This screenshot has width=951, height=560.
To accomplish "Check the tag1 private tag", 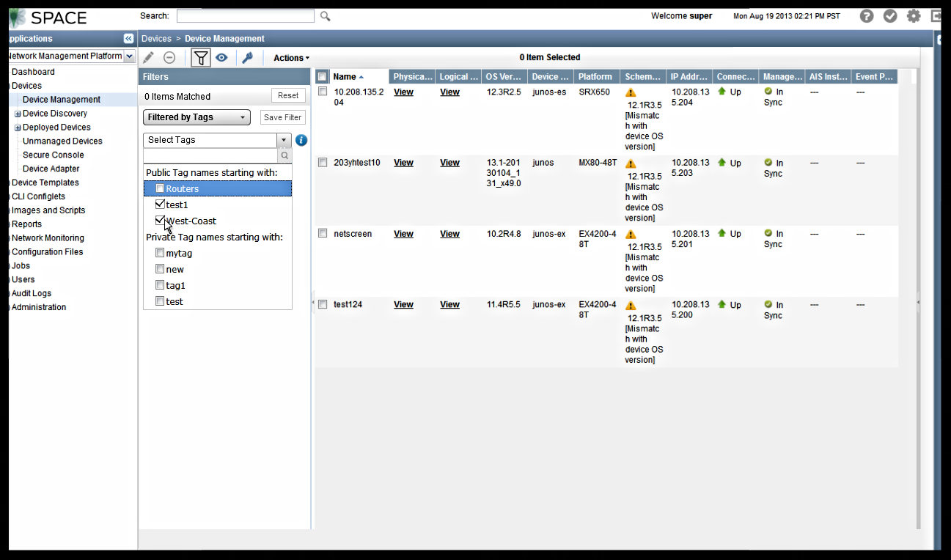I will tap(160, 285).
